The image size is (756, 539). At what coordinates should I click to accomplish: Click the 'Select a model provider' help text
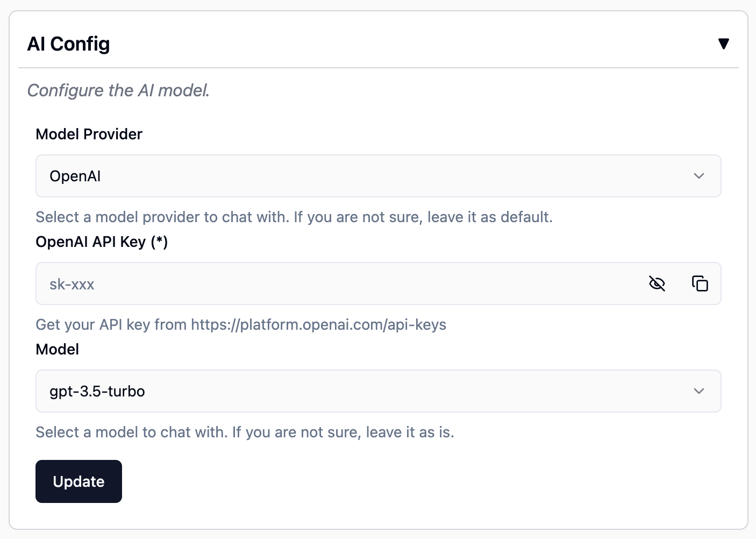tap(294, 217)
